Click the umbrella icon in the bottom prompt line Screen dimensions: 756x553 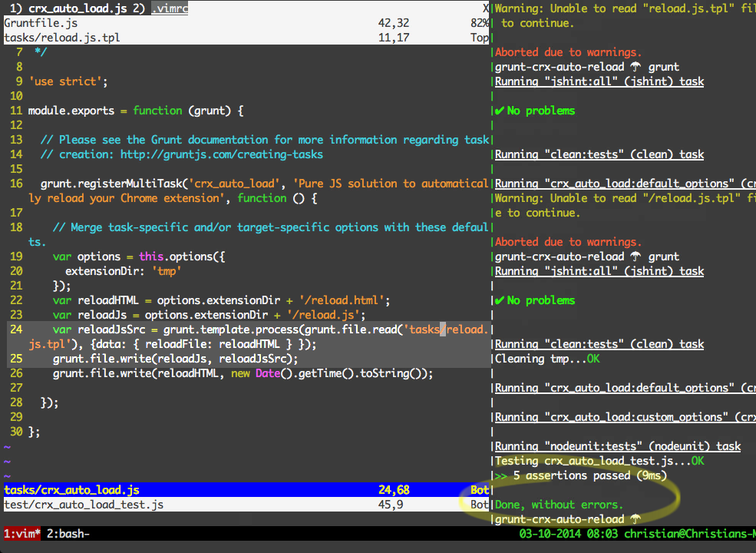click(x=636, y=519)
